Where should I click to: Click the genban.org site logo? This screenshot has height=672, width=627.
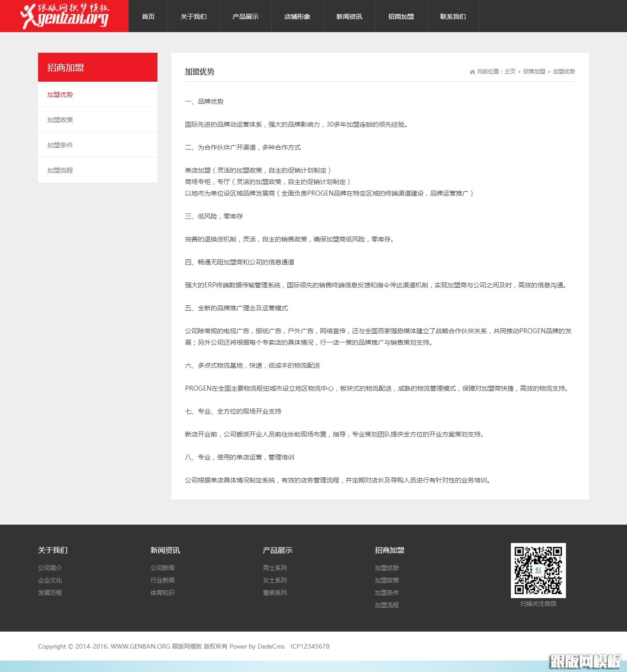tap(64, 16)
